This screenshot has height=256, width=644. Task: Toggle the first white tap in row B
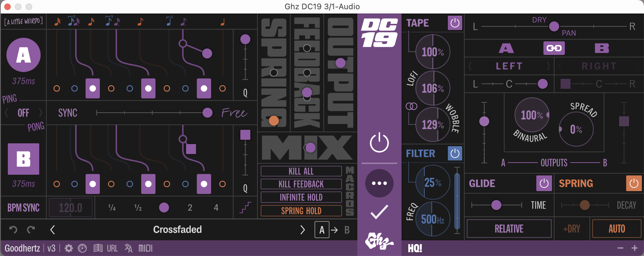click(93, 184)
